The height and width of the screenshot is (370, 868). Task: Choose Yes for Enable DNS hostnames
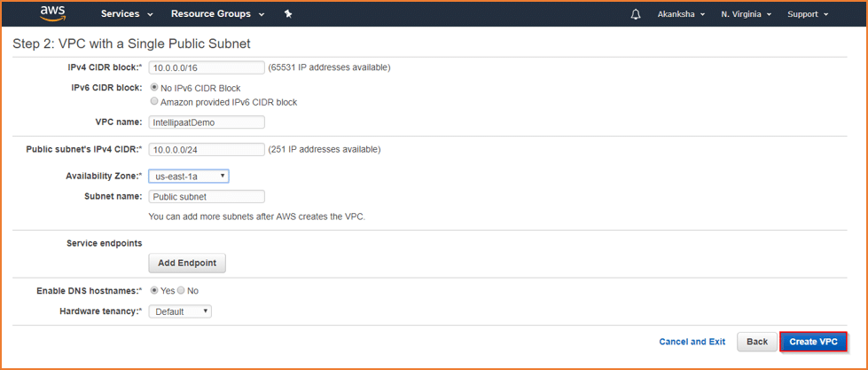pyautogui.click(x=154, y=290)
